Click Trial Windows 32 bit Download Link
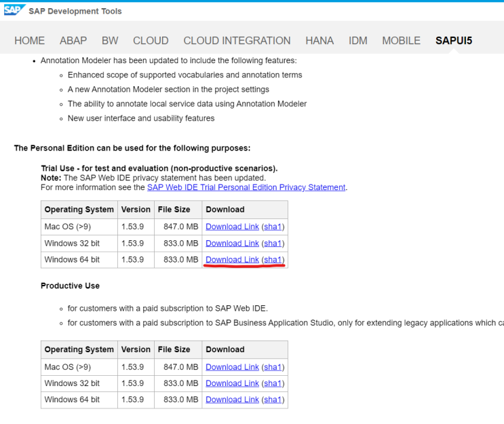Image resolution: width=504 pixels, height=424 pixels. 232,243
